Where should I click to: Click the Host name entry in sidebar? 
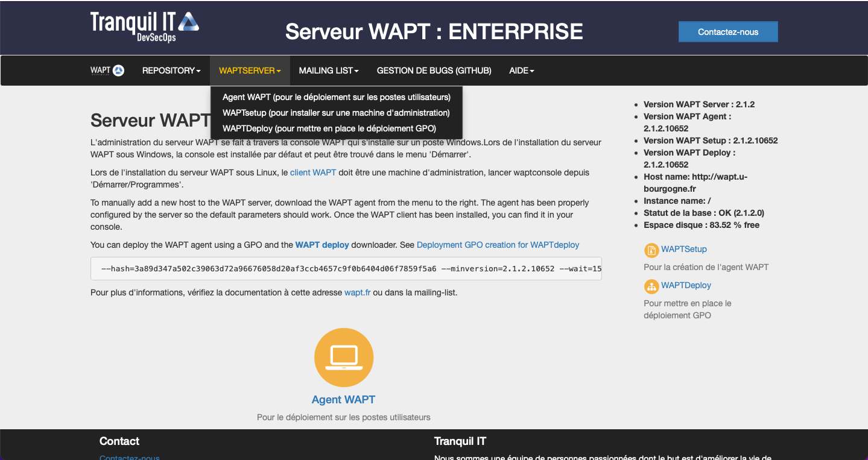coord(695,183)
